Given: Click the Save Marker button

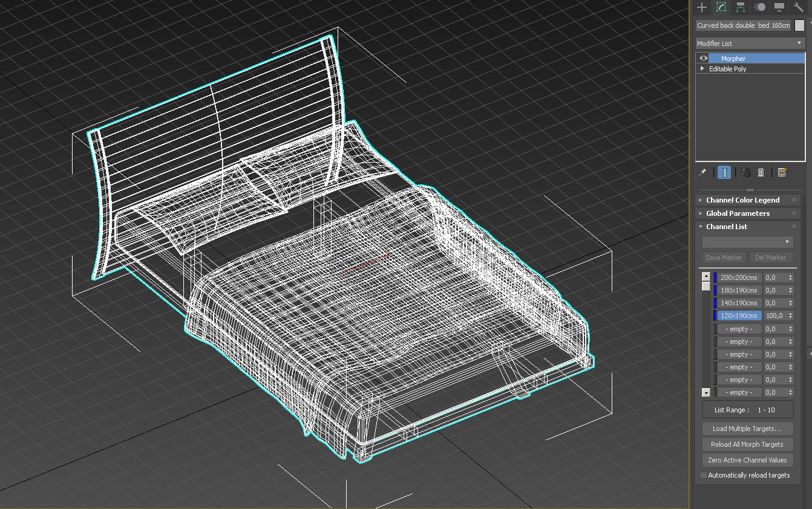Looking at the screenshot, I should tap(724, 258).
